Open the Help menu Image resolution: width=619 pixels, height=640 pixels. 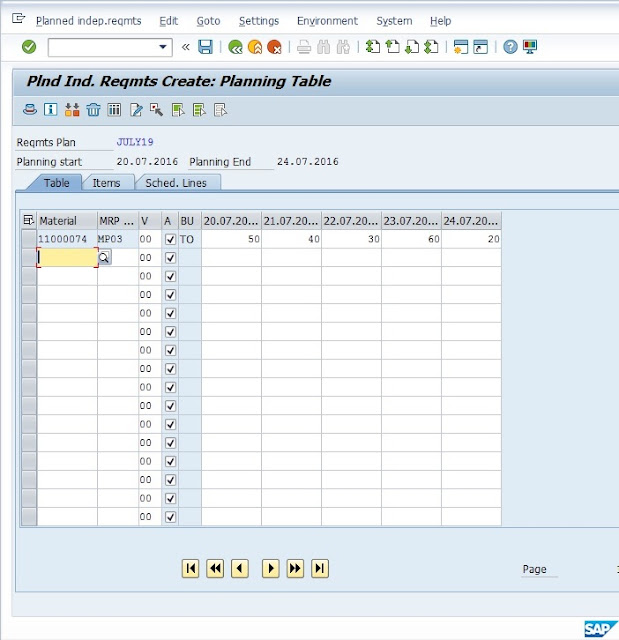coord(440,21)
